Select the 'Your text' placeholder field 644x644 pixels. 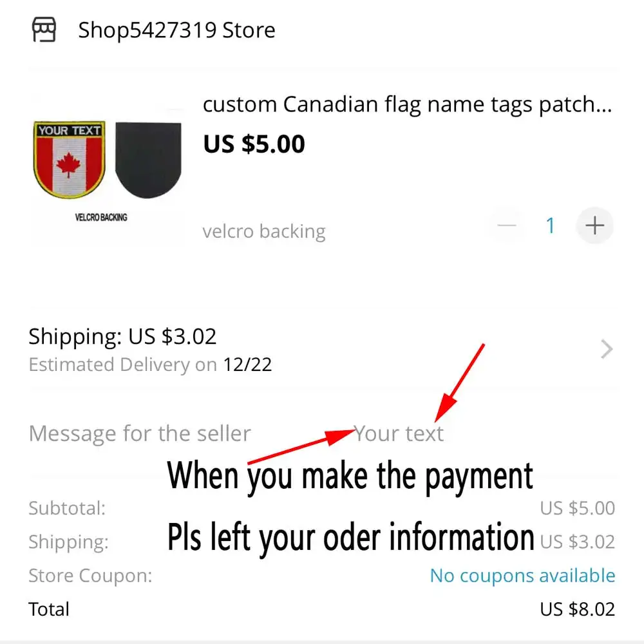pos(399,433)
